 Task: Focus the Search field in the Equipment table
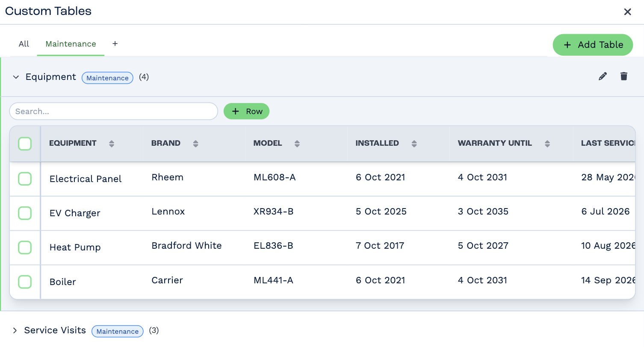[x=114, y=111]
